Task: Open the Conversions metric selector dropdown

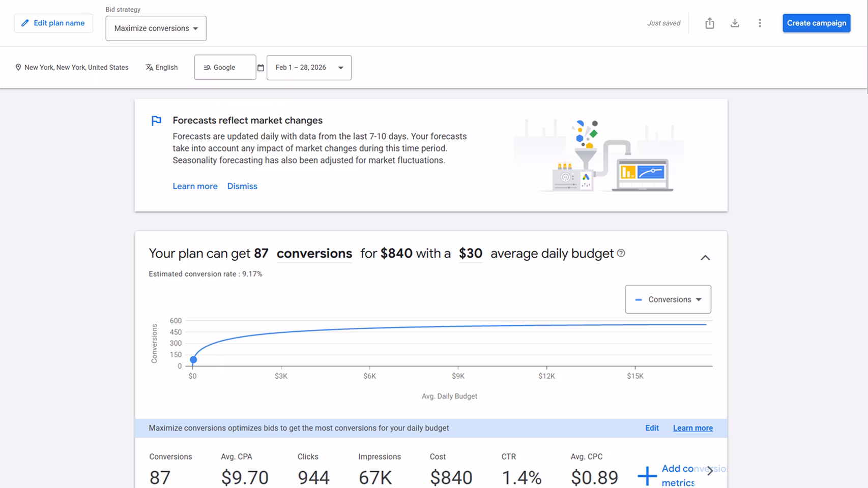Action: pyautogui.click(x=668, y=299)
